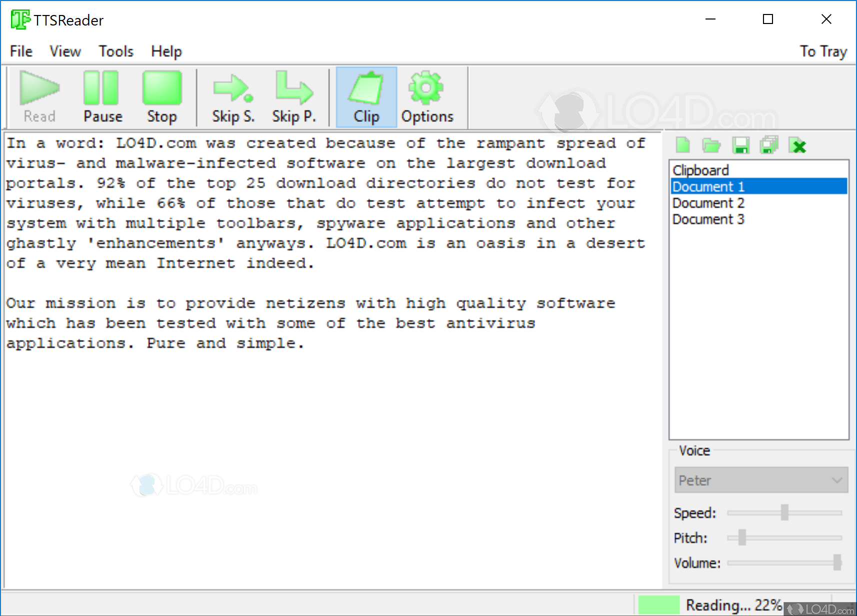Open the File menu
857x616 pixels.
point(21,51)
